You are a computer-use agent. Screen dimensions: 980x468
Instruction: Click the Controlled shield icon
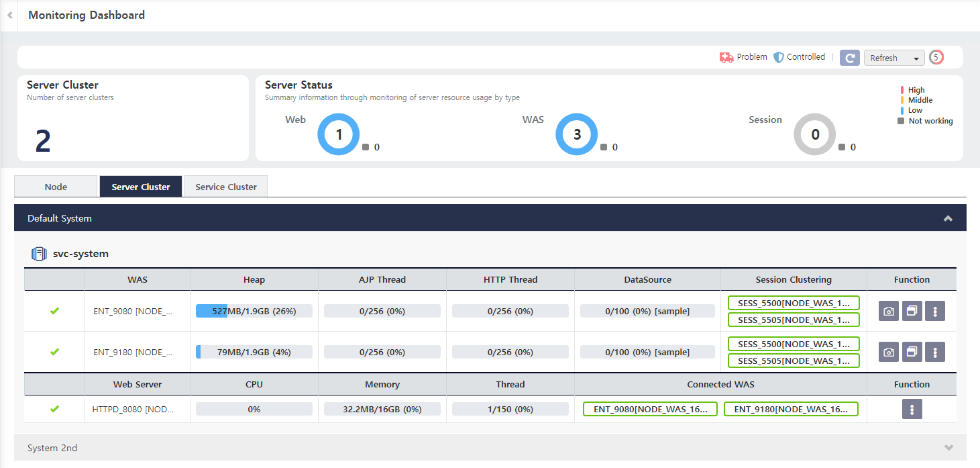(780, 57)
